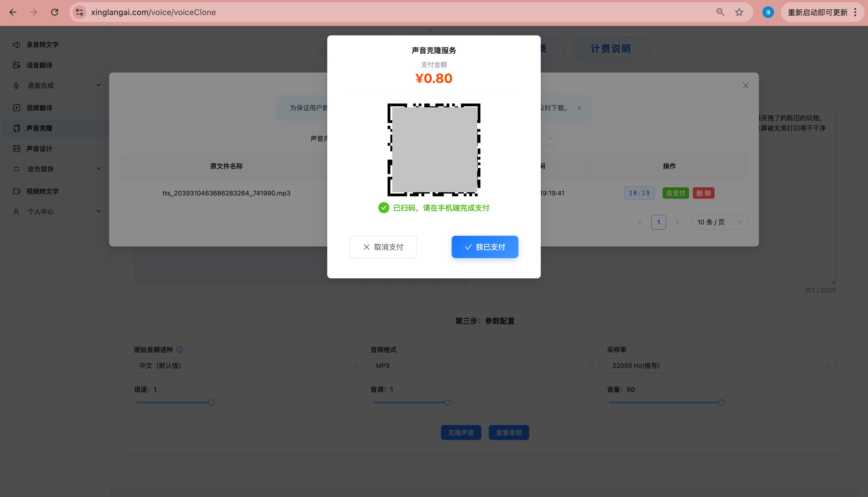Image resolution: width=868 pixels, height=497 pixels.
Task: Click the 语速 slider handle
Action: coord(211,402)
